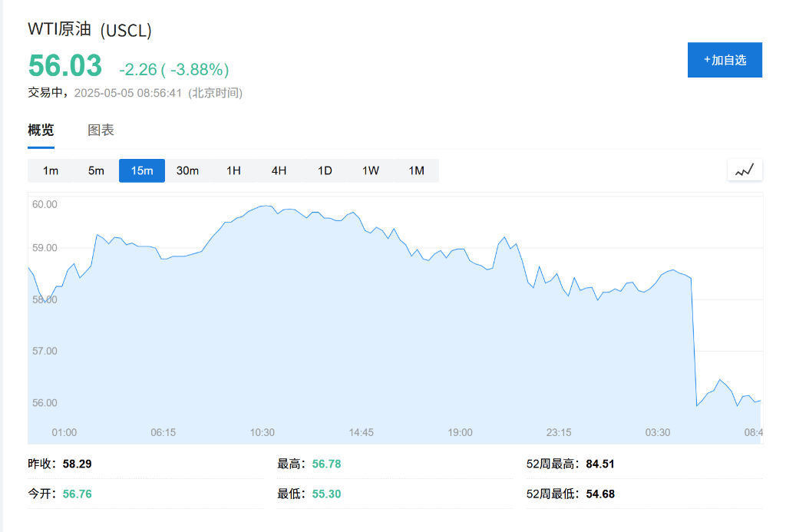786x532 pixels.
Task: Select the 30m time interval
Action: coord(187,170)
